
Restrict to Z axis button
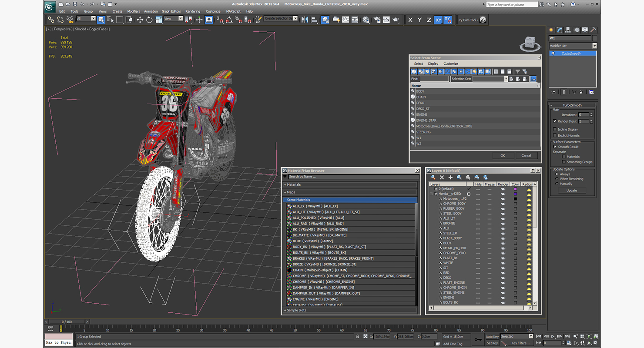(x=429, y=20)
